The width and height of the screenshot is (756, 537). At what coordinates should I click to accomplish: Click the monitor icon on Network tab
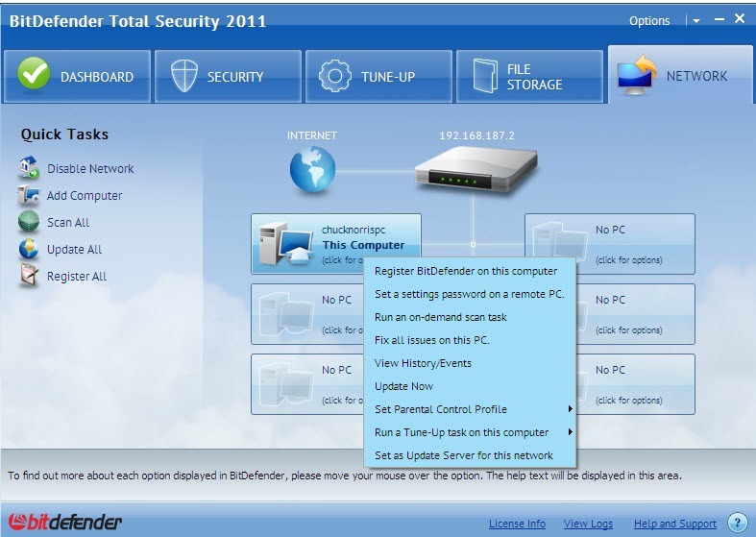pyautogui.click(x=637, y=76)
